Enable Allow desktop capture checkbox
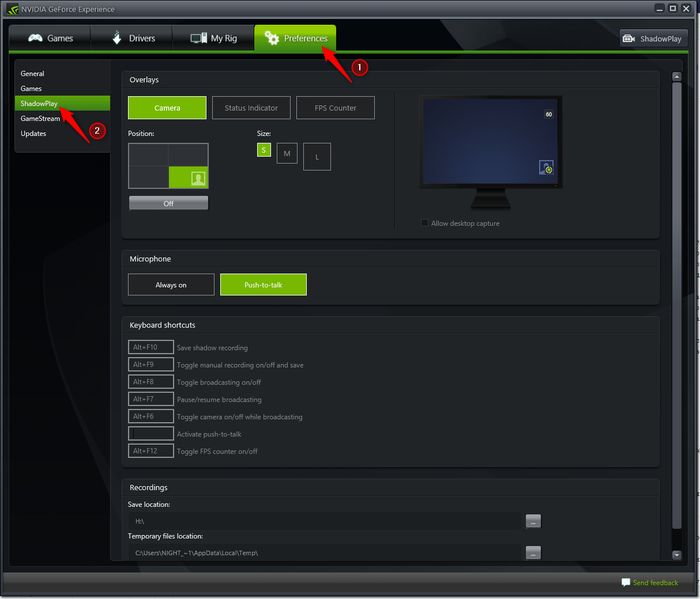This screenshot has width=700, height=599. (425, 223)
